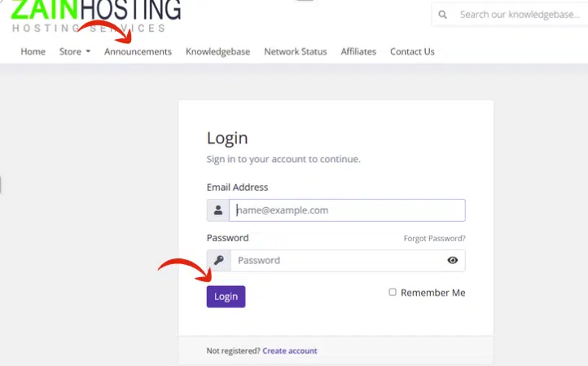Go to the Home page
Viewport: 588px width, 366px height.
(x=33, y=51)
